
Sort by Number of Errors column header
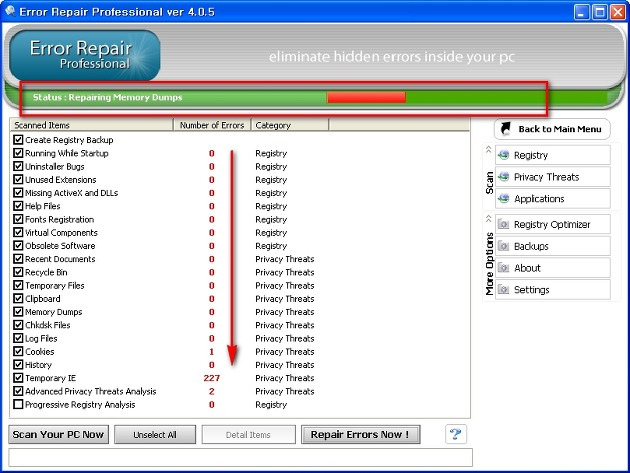click(212, 125)
